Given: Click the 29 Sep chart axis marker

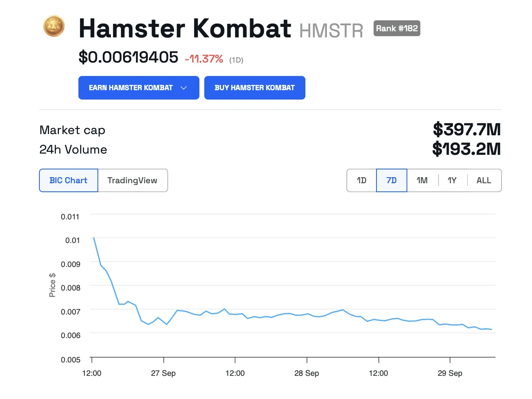Looking at the screenshot, I should click(450, 373).
